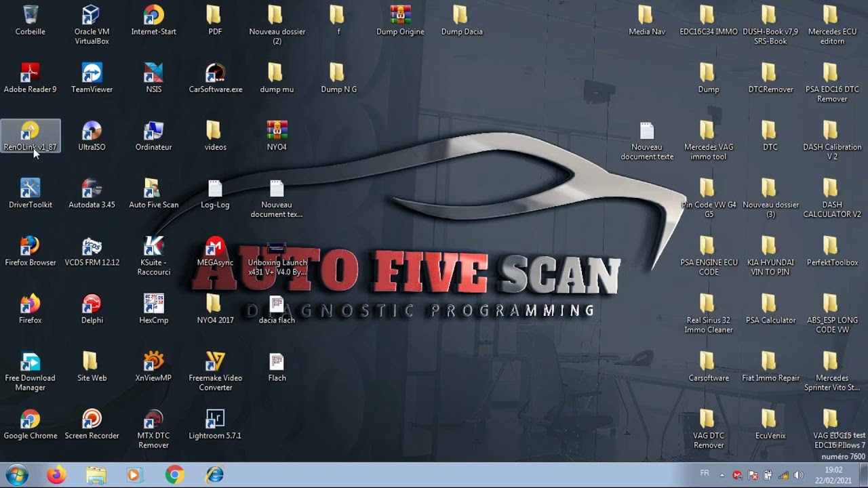Open the PDF folder

click(215, 20)
